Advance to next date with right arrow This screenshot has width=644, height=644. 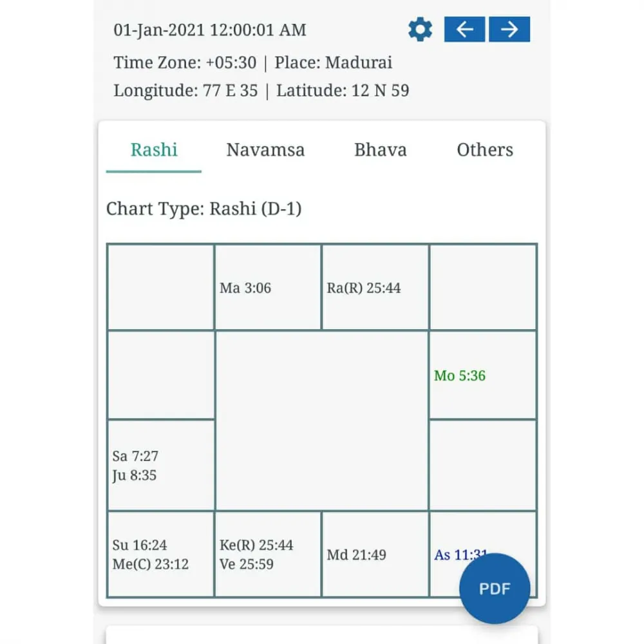point(509,30)
